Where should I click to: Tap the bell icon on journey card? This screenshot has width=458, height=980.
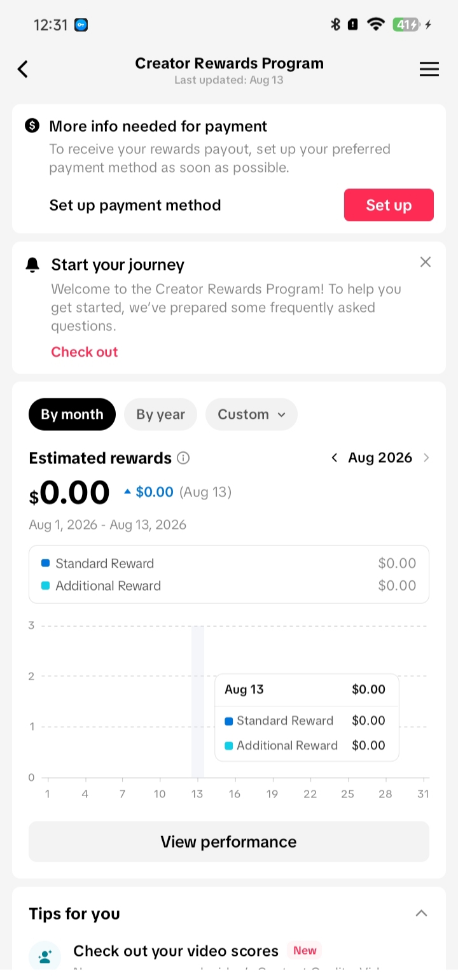pyautogui.click(x=32, y=265)
